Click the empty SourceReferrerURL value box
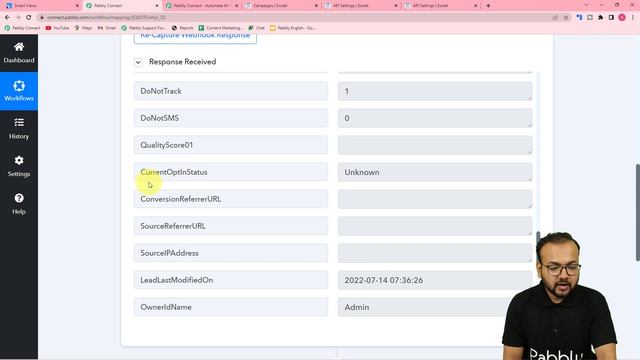This screenshot has height=360, width=640. (x=435, y=226)
